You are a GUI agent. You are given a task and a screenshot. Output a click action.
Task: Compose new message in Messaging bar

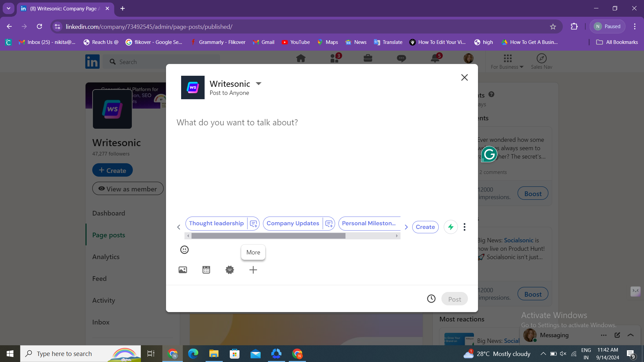[617, 335]
